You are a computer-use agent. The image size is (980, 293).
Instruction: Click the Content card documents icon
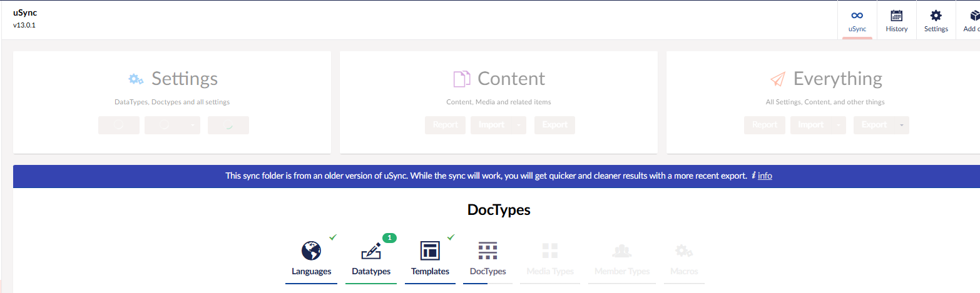click(x=462, y=79)
